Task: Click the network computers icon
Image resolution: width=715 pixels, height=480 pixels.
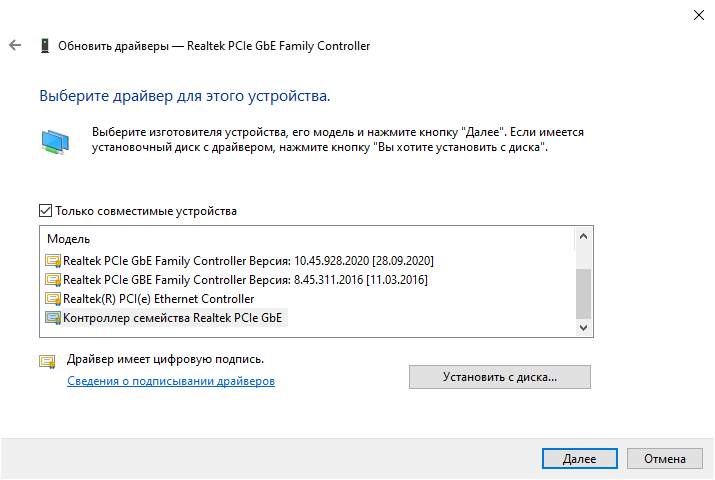Action: pyautogui.click(x=56, y=141)
